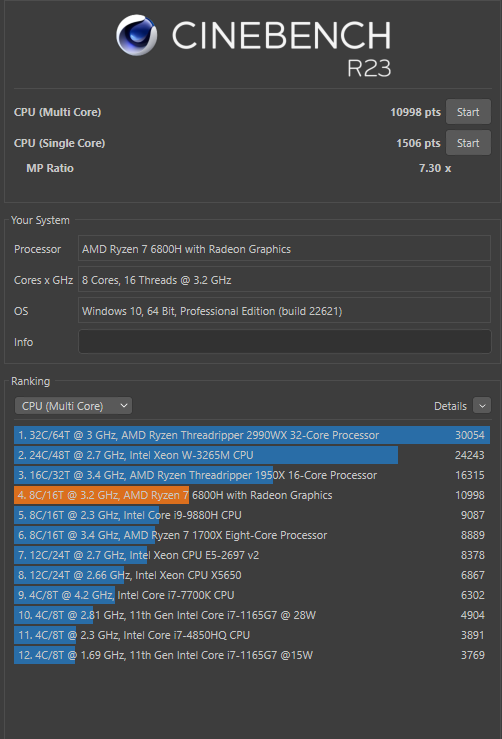Image resolution: width=502 pixels, height=739 pixels.
Task: Click the 10998 pts multi core score
Action: [x=415, y=112]
